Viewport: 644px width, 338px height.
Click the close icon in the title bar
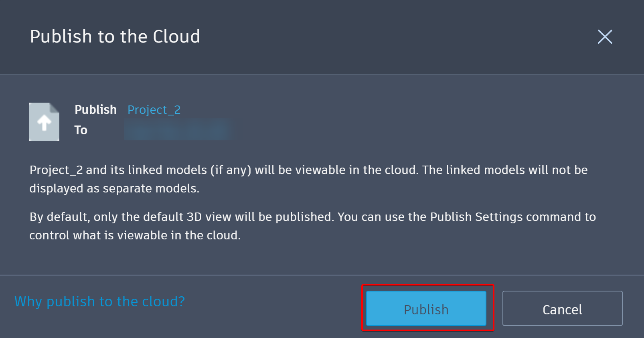tap(605, 36)
